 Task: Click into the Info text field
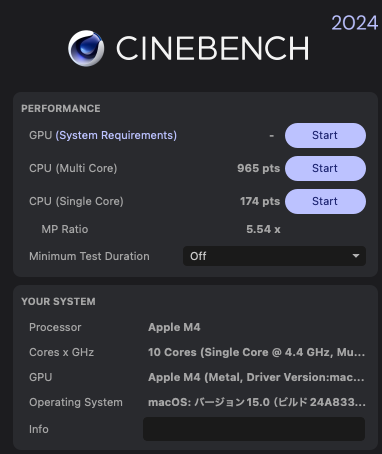(x=254, y=429)
